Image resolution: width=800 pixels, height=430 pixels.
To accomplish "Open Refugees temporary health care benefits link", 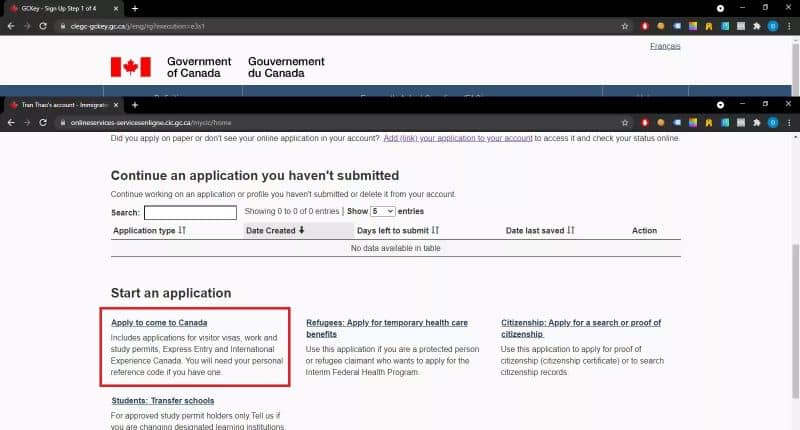I will tap(387, 328).
